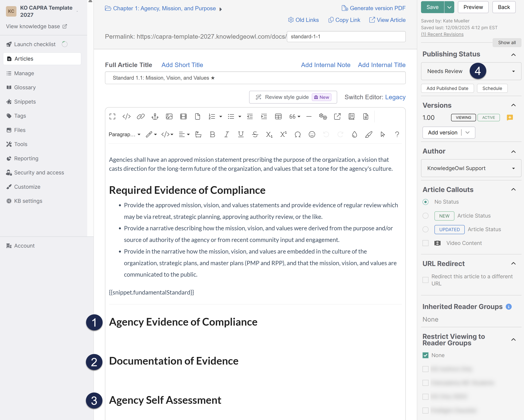Screen dimensions: 524x420
Task: Enable redirect this article to different URL
Action: (425, 280)
